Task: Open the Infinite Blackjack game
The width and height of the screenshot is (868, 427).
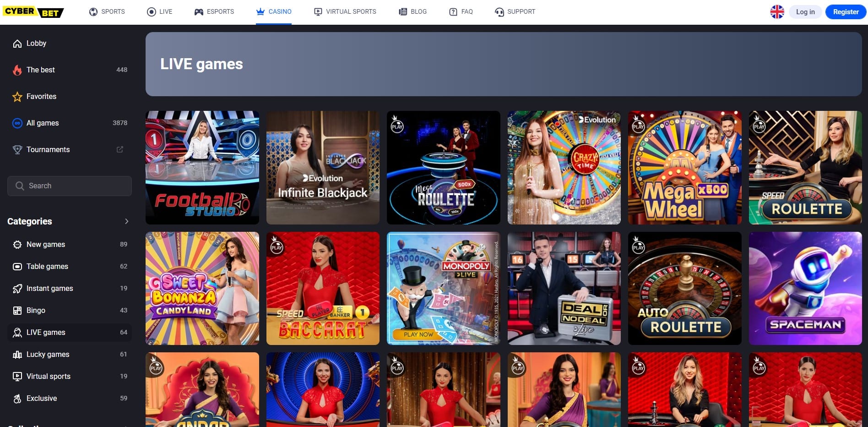Action: (x=323, y=168)
